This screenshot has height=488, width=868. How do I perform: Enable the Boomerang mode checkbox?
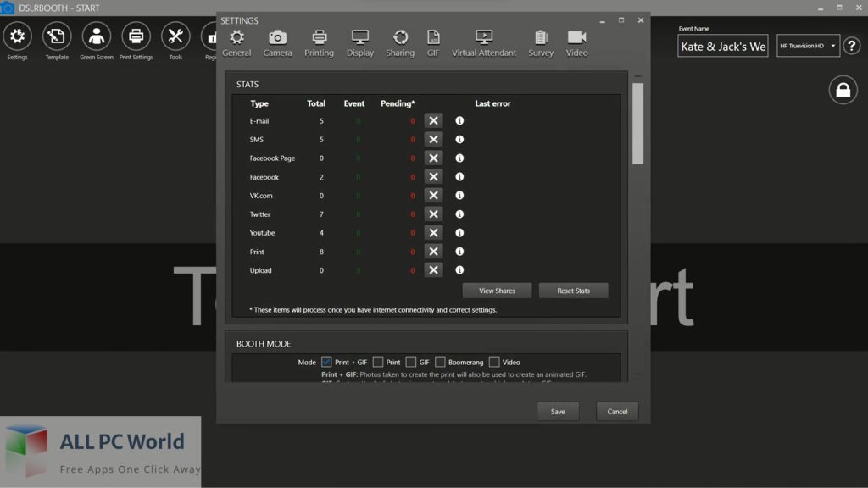(x=440, y=362)
